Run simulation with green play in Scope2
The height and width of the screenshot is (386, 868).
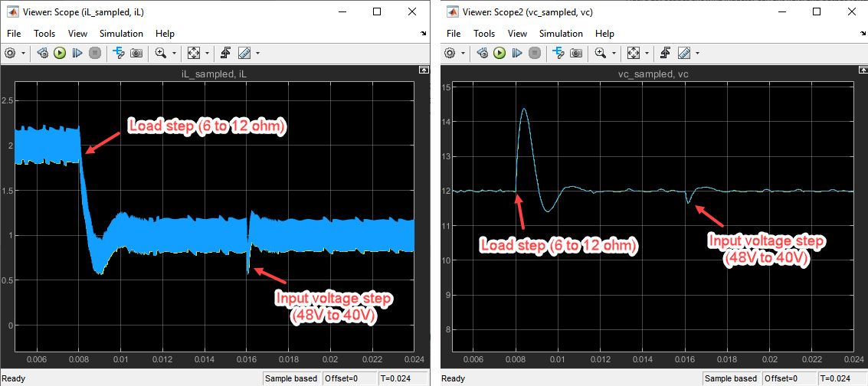[x=500, y=53]
